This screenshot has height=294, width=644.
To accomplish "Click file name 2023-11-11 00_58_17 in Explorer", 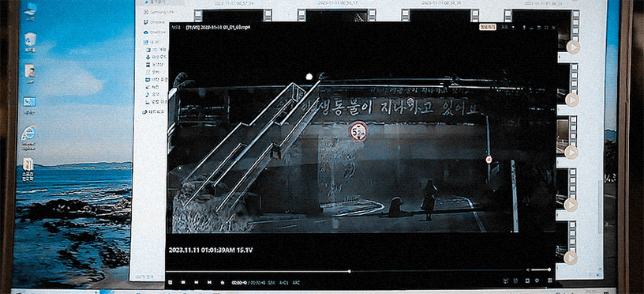I will (339, 3).
